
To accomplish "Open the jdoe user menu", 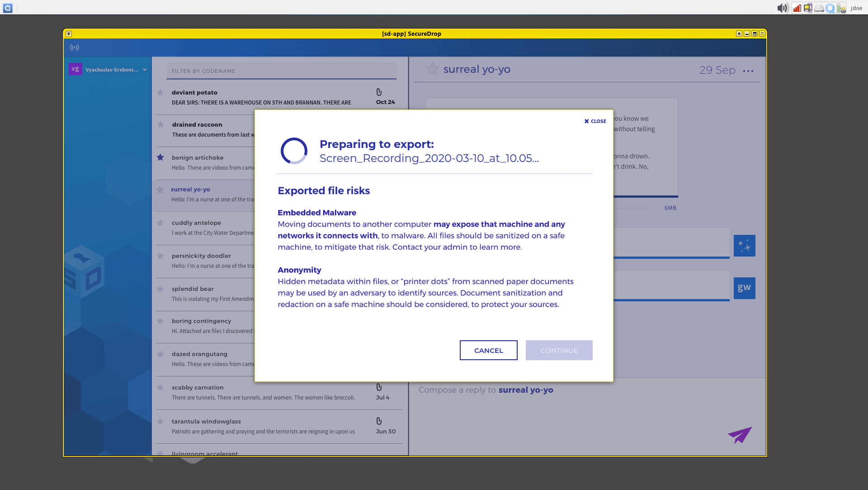I will click(x=857, y=8).
